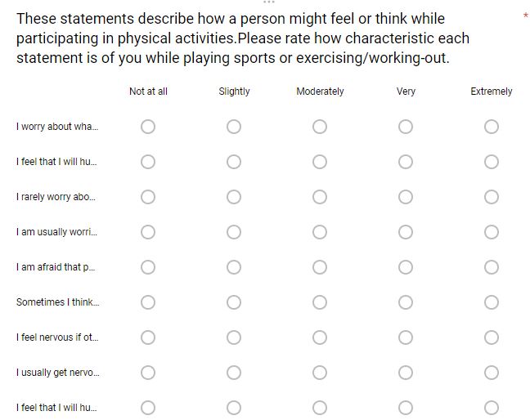Select 'Extremely' for 'I feel nervous if ot...'
The image size is (530, 420).
(492, 337)
